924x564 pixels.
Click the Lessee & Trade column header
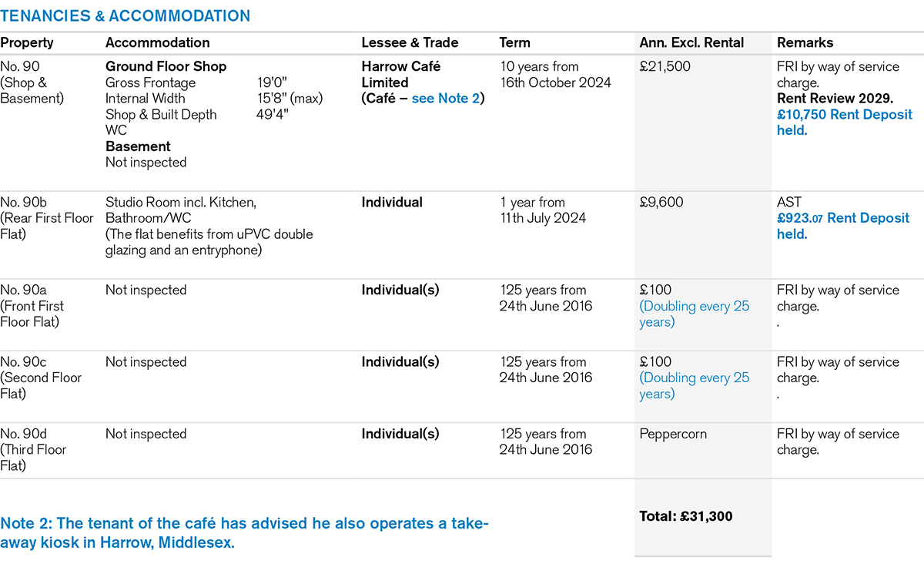point(410,43)
